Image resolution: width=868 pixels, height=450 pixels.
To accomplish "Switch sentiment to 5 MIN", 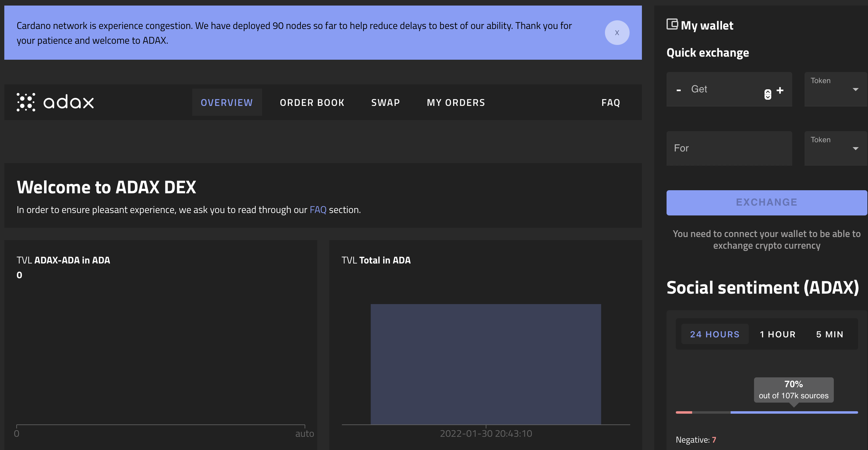I will coord(829,334).
